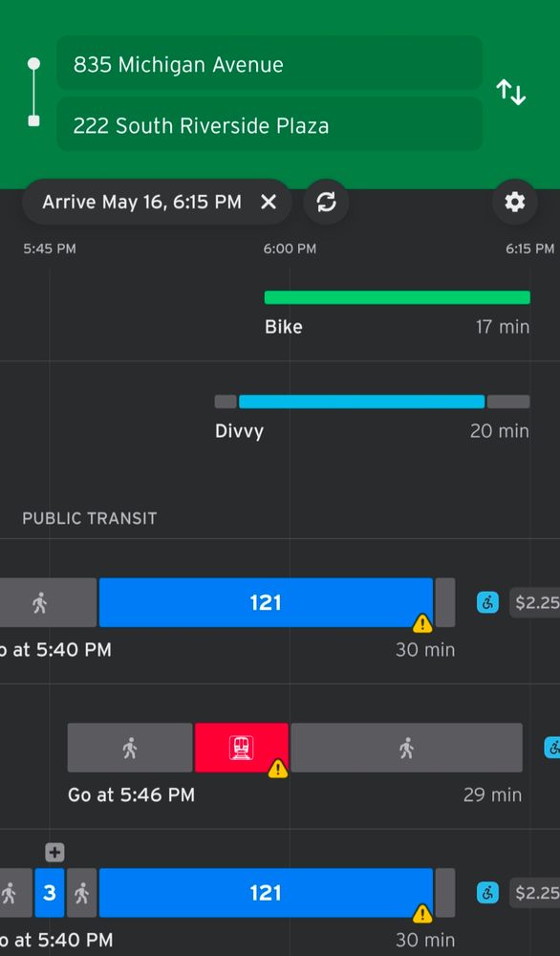
Task: Refresh the trip results
Action: point(327,202)
